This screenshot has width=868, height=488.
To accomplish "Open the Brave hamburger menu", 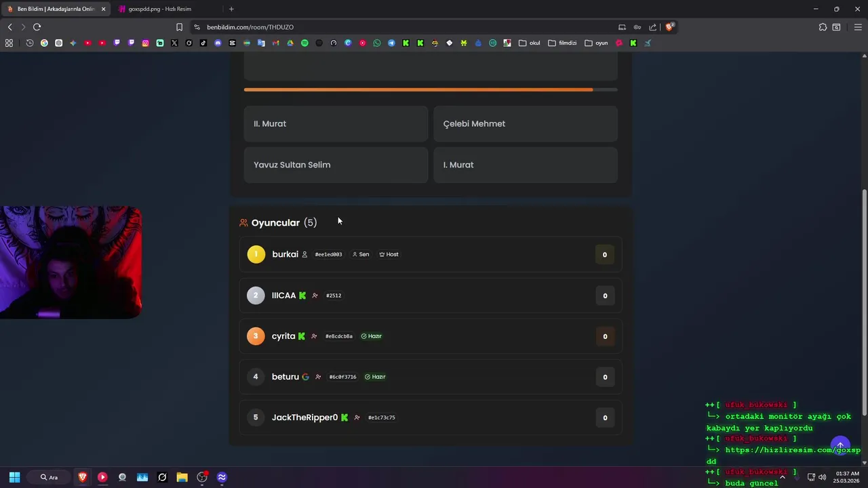I will 858,27.
